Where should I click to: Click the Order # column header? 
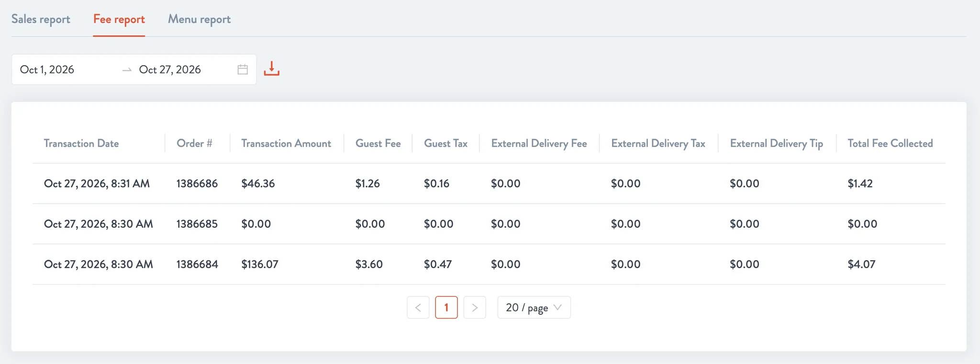pos(194,143)
